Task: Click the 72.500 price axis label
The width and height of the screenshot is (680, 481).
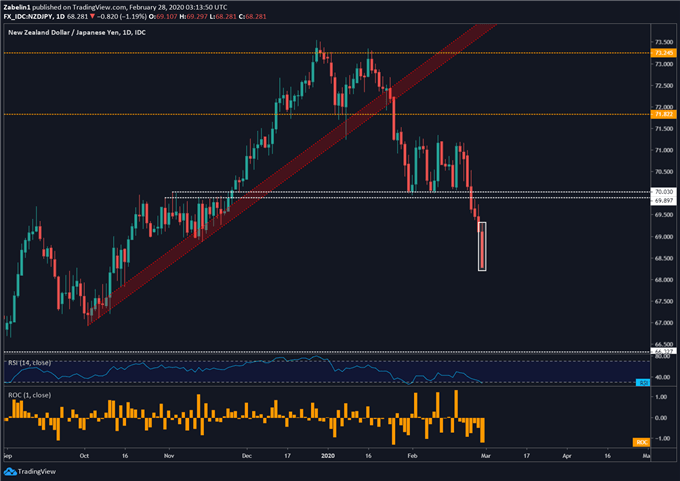Action: point(664,85)
